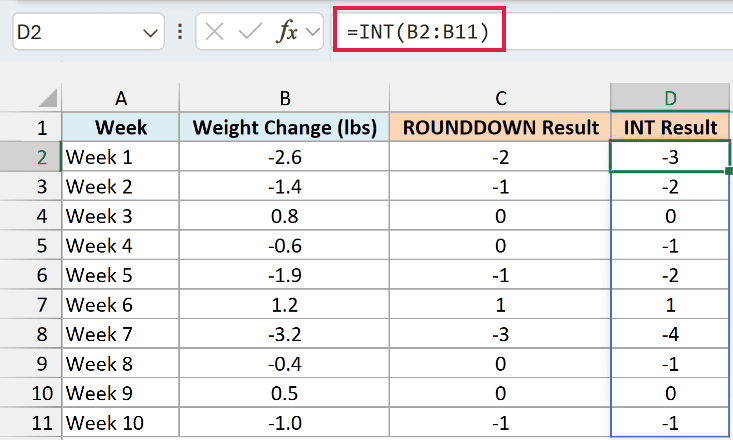Click the weight change cell -3.2
Image resolution: width=733 pixels, height=440 pixels.
click(x=284, y=334)
